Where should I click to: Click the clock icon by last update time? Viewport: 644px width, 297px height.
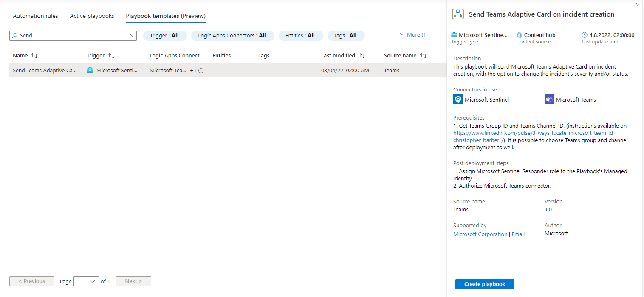coord(585,35)
